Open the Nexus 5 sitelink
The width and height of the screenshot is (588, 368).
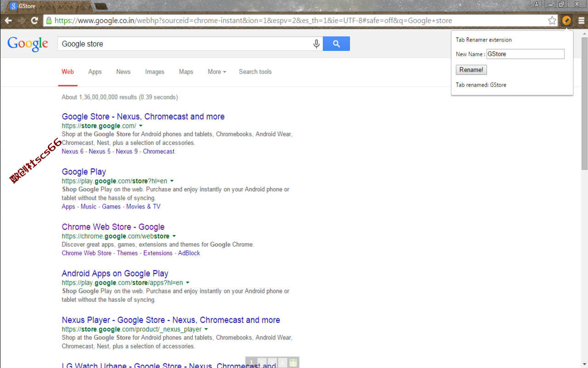click(100, 151)
